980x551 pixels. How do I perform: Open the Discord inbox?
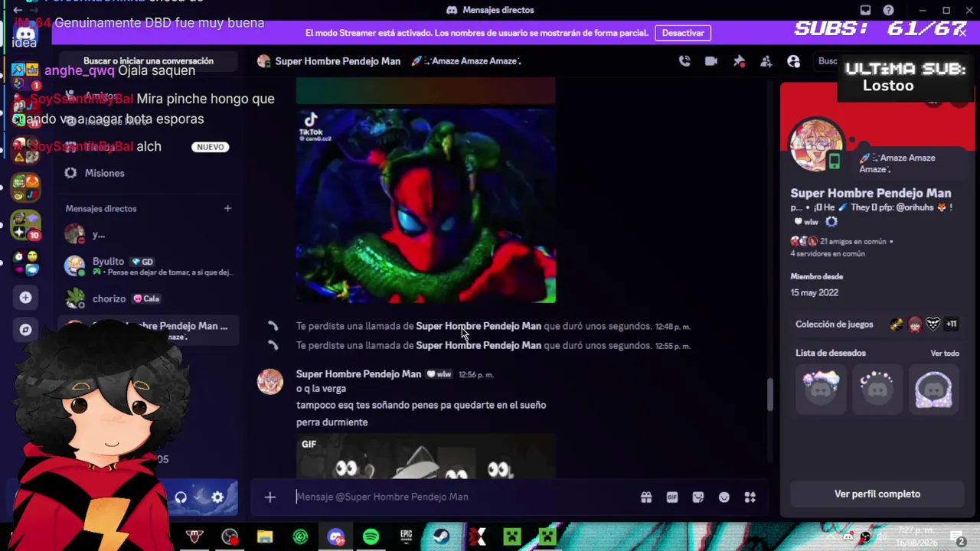tap(865, 10)
